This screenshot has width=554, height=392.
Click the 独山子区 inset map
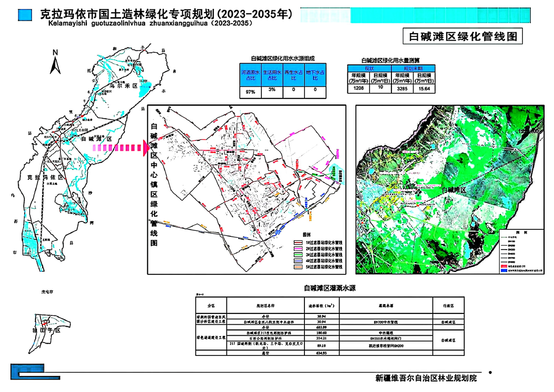pyautogui.click(x=49, y=333)
